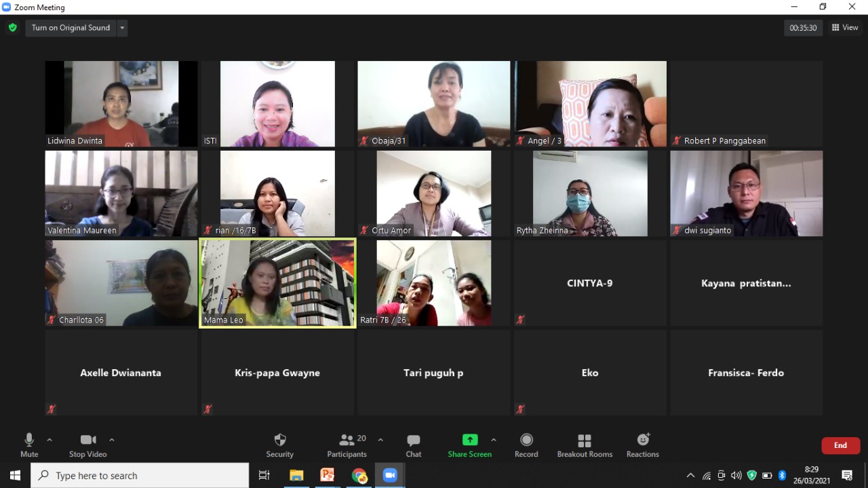The height and width of the screenshot is (488, 868).
Task: Click the green encryption shield icon
Action: click(x=12, y=28)
